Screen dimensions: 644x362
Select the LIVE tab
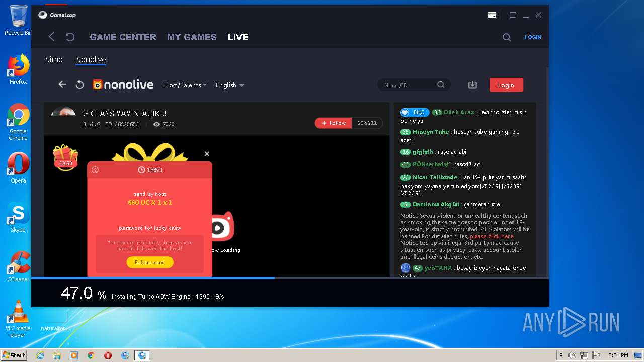[238, 37]
